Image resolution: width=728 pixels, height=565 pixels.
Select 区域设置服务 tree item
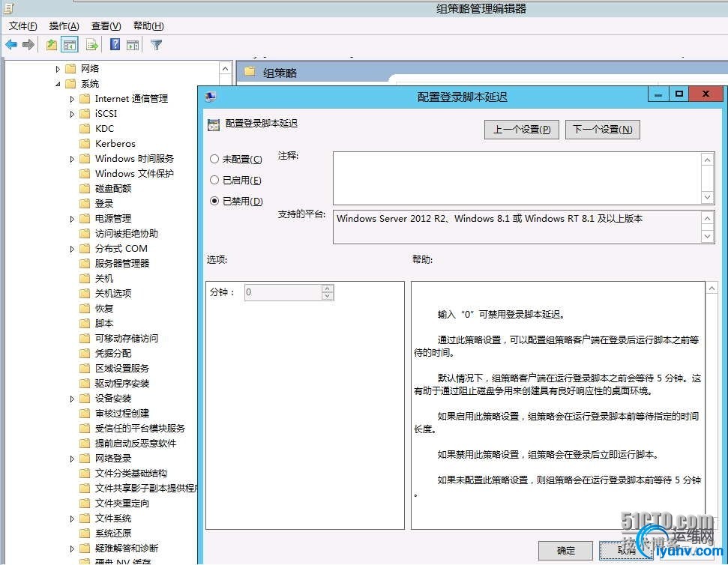click(122, 369)
